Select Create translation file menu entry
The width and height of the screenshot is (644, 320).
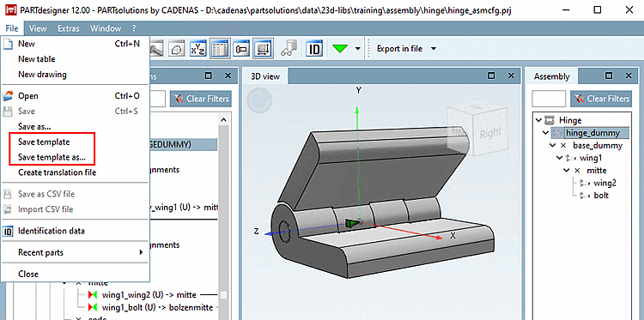click(57, 172)
